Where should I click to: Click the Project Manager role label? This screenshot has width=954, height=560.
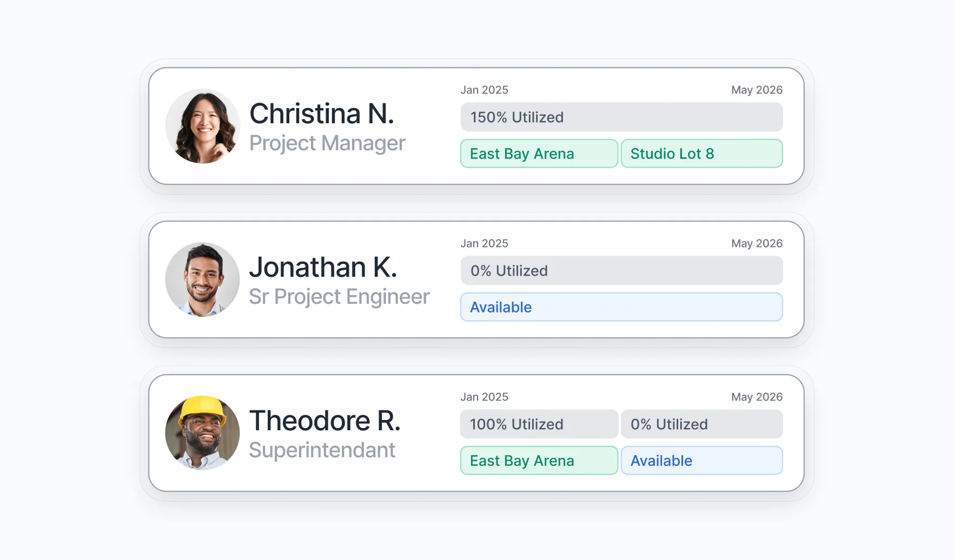coord(327,143)
